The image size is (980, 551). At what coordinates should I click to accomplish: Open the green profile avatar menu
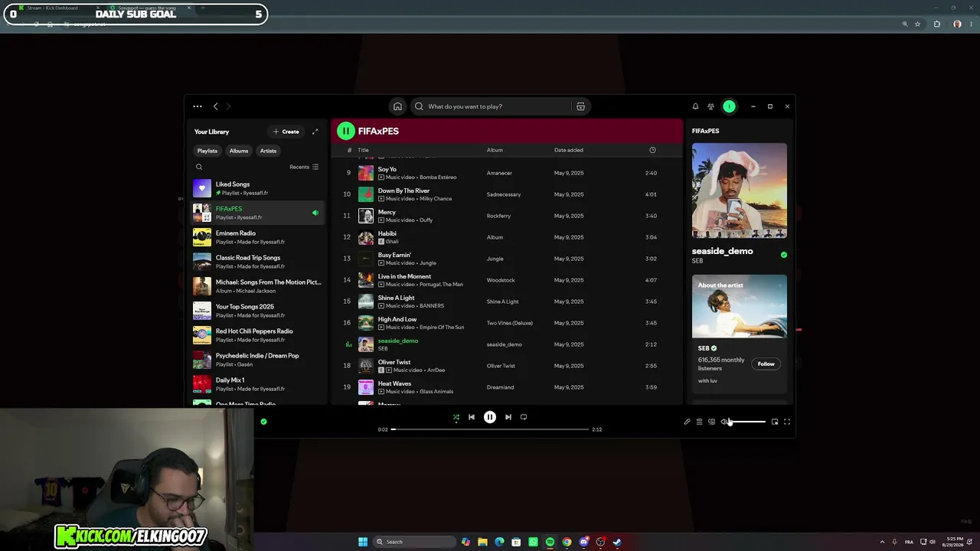point(729,106)
